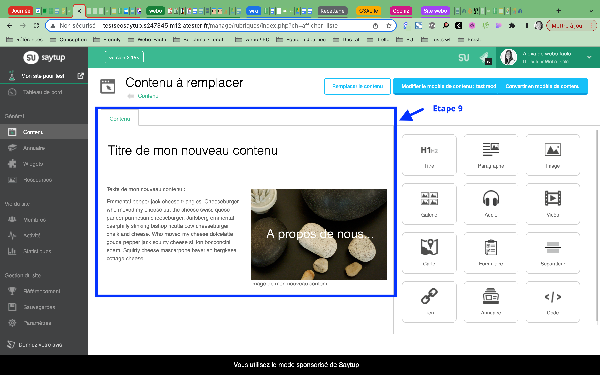
Task: Add the Carte map block
Action: [x=429, y=253]
